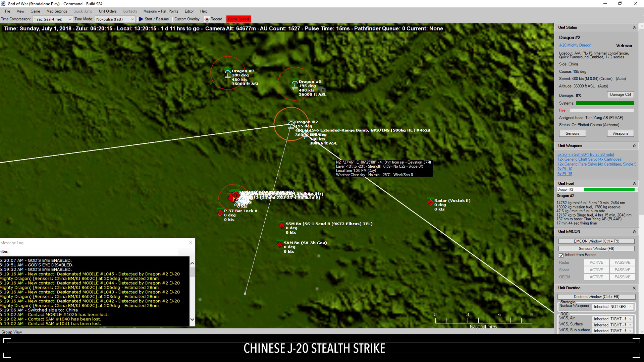The height and width of the screenshot is (362, 644).
Task: Open the EMCON Window button
Action: point(596,241)
